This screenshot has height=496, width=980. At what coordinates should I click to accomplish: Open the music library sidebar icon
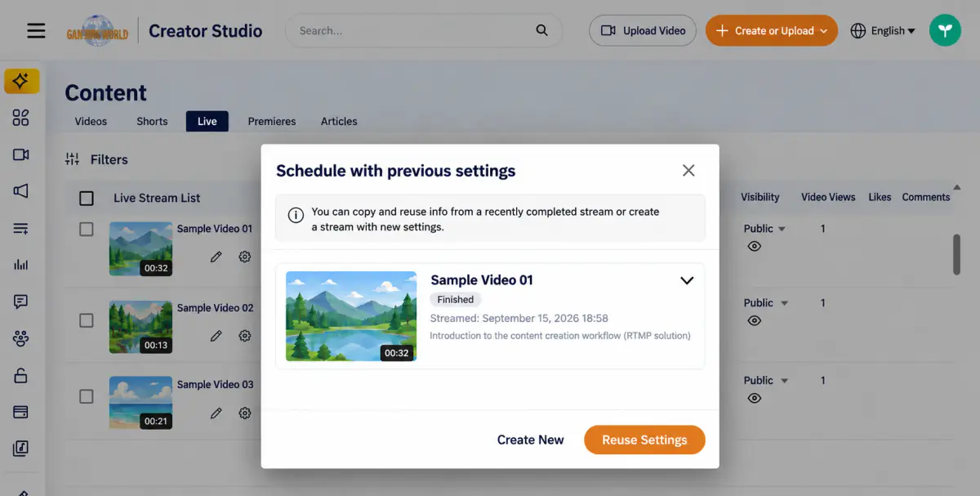click(x=21, y=449)
